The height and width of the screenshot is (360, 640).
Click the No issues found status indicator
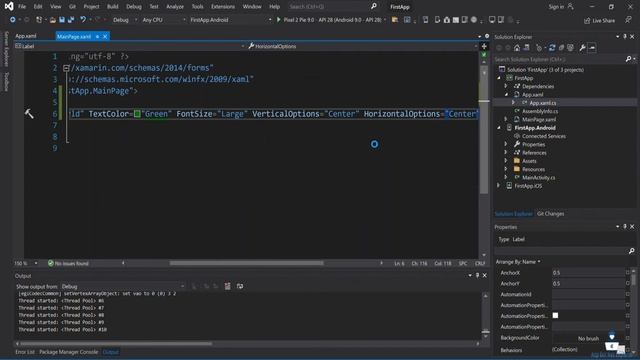[x=68, y=263]
